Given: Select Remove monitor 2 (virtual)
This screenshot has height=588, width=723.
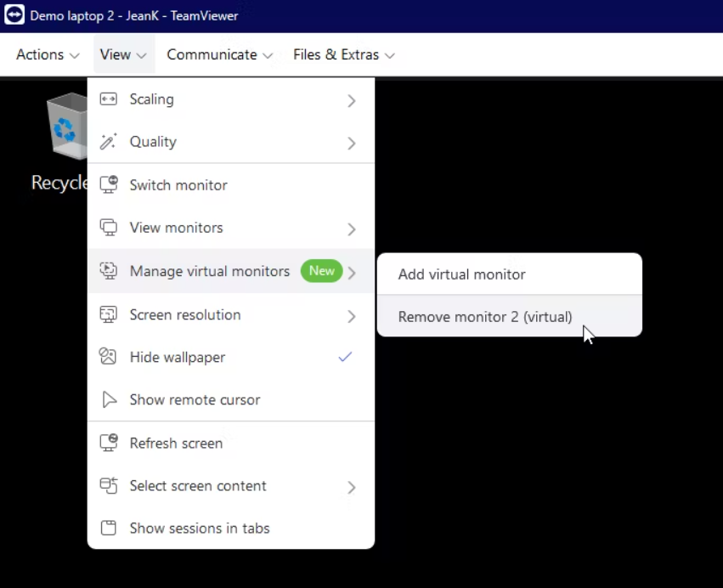Looking at the screenshot, I should coord(484,317).
